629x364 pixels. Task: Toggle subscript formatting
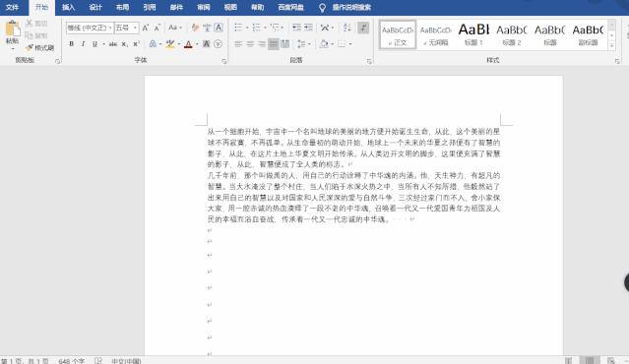125,43
